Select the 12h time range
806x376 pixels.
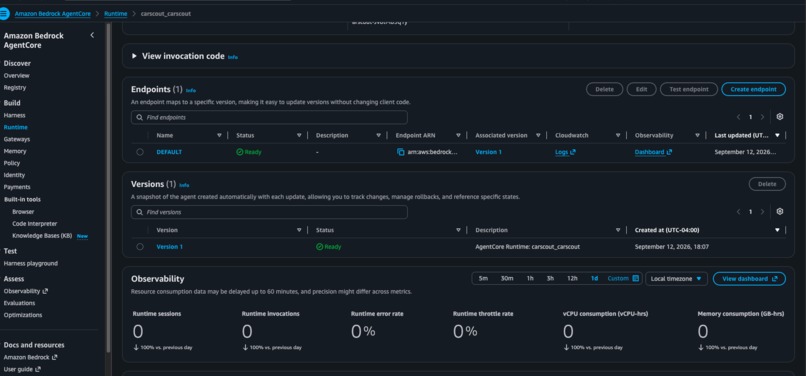[x=572, y=278]
